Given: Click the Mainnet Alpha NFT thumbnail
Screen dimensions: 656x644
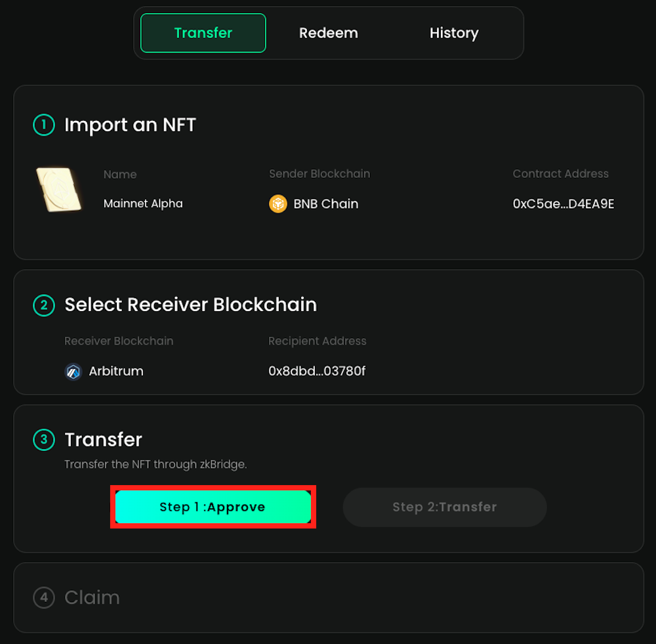Looking at the screenshot, I should pyautogui.click(x=58, y=189).
